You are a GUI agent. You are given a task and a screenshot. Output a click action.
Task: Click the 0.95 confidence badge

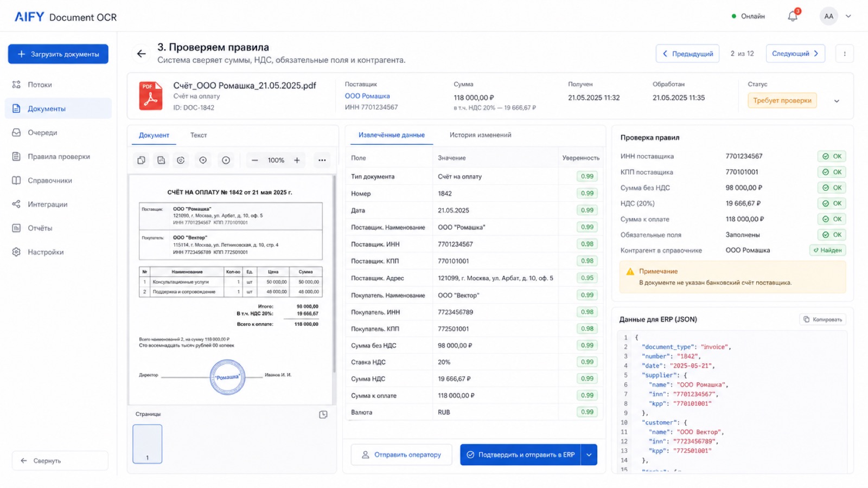587,278
